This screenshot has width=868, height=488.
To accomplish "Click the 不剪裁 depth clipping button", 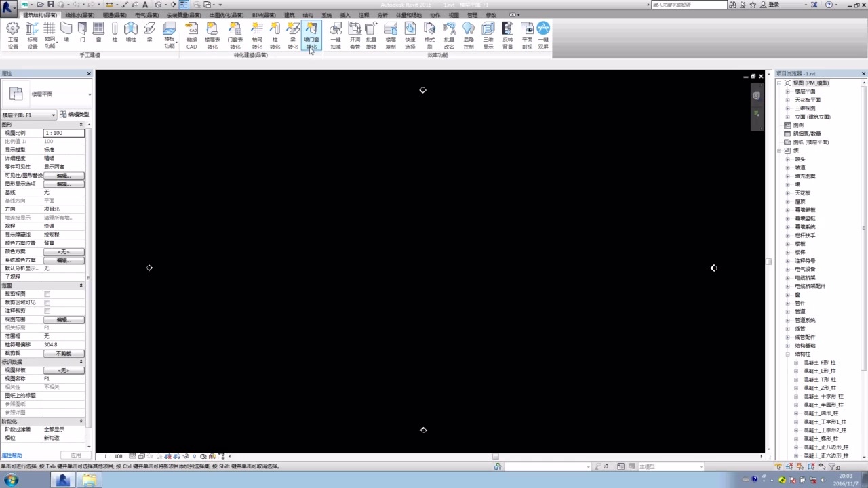I will pos(64,353).
